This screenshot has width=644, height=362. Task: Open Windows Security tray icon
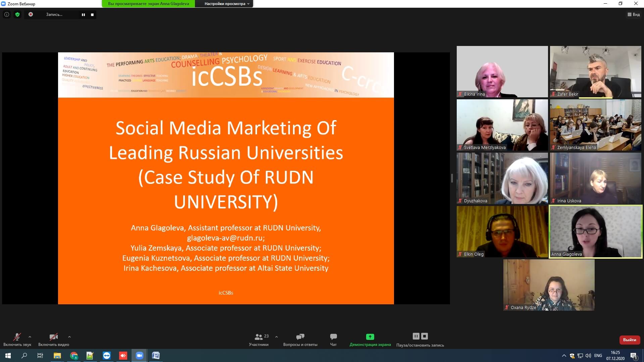pos(572,355)
